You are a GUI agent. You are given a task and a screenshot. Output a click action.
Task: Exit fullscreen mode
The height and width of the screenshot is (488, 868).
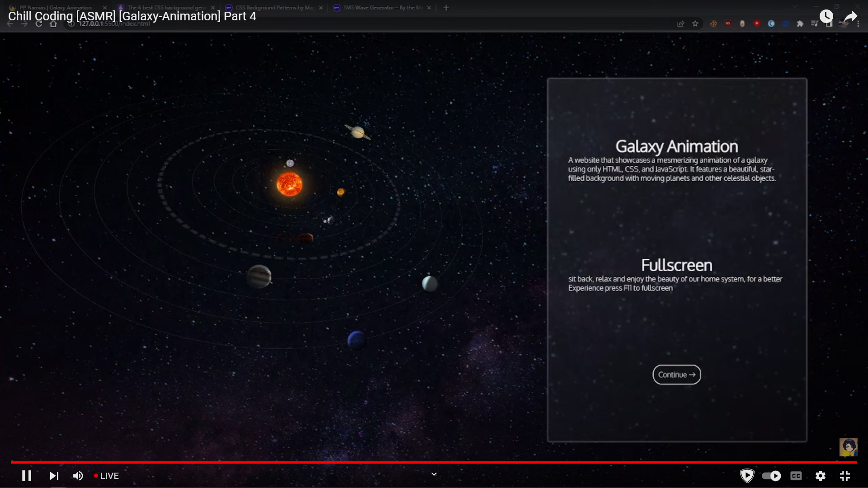(844, 476)
